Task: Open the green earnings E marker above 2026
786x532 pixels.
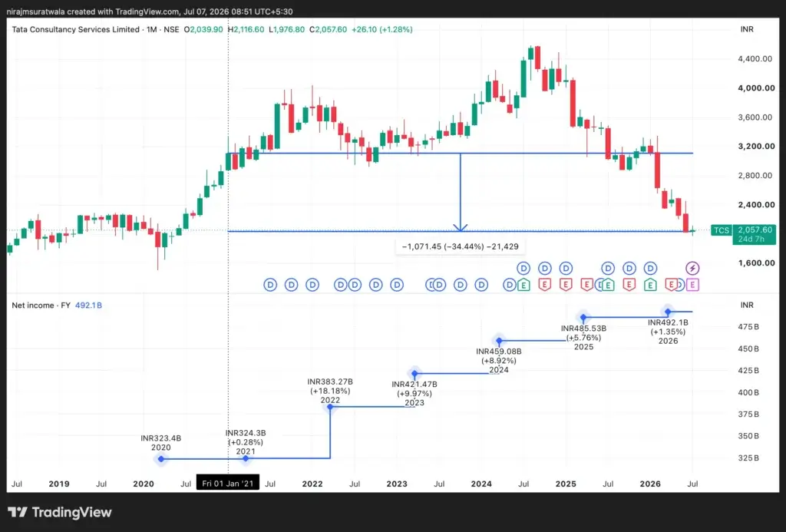Action: click(x=650, y=285)
